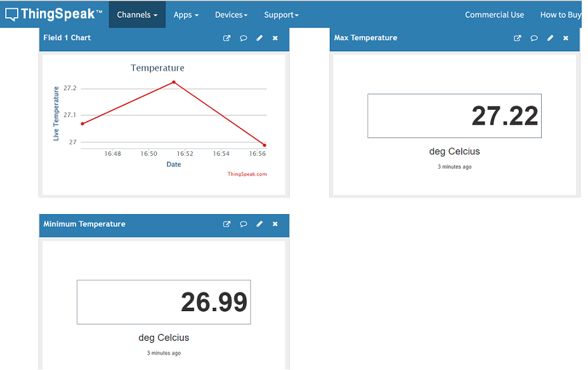The width and height of the screenshot is (588, 370).
Task: Expand the Devices dropdown menu
Action: 231,15
